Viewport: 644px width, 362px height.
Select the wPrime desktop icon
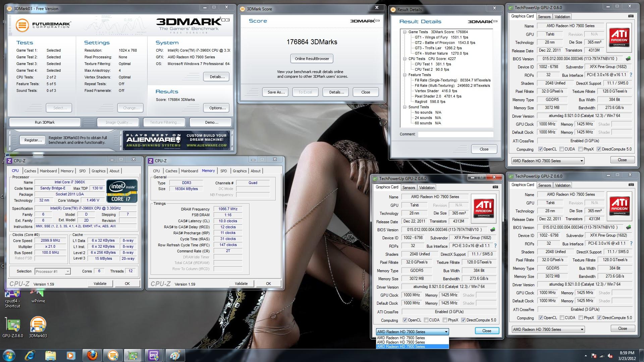coord(38,296)
